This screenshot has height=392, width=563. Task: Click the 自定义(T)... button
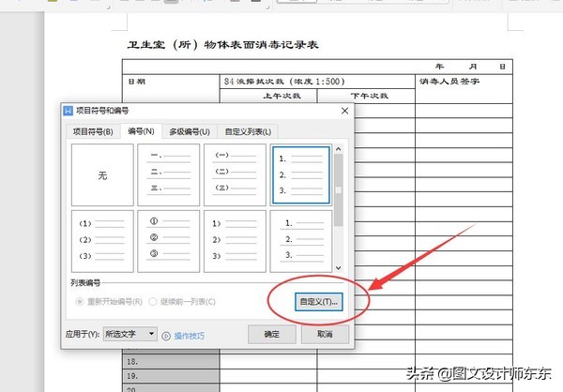[x=318, y=302]
